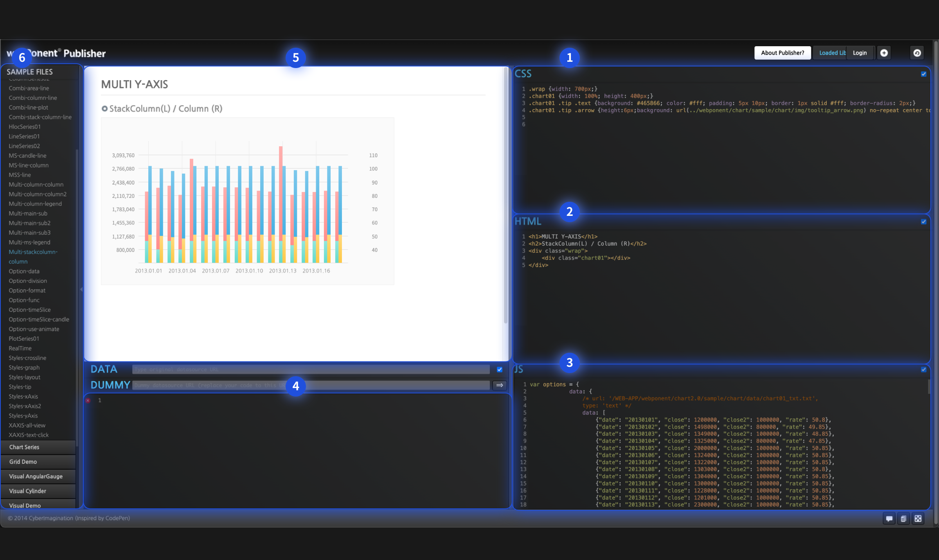Screen dimensions: 939x560
Task: Click the preview pane vertical scrollbar
Action: (505, 196)
